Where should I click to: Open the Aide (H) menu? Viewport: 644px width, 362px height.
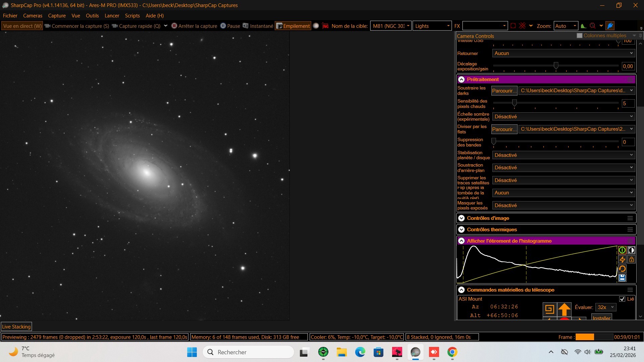pos(155,16)
